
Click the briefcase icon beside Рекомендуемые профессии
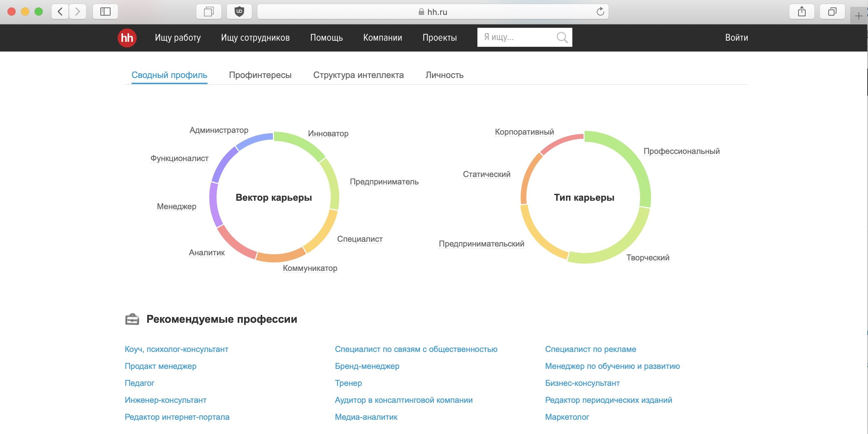point(132,319)
